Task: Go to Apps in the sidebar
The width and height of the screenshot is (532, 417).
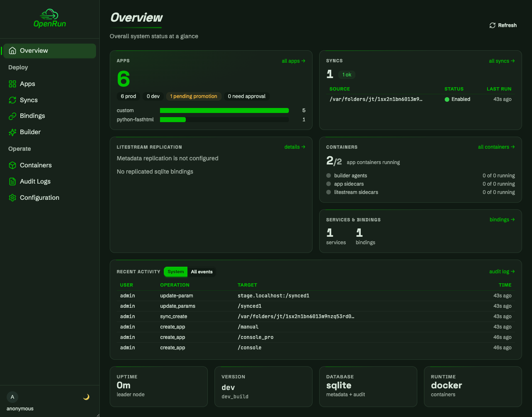Action: pyautogui.click(x=49, y=84)
